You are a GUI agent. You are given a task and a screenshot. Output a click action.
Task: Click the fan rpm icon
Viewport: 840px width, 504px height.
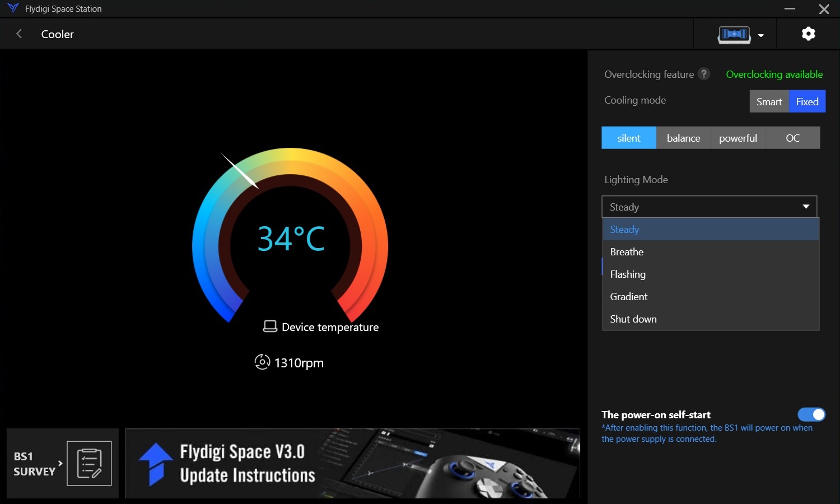pyautogui.click(x=262, y=362)
